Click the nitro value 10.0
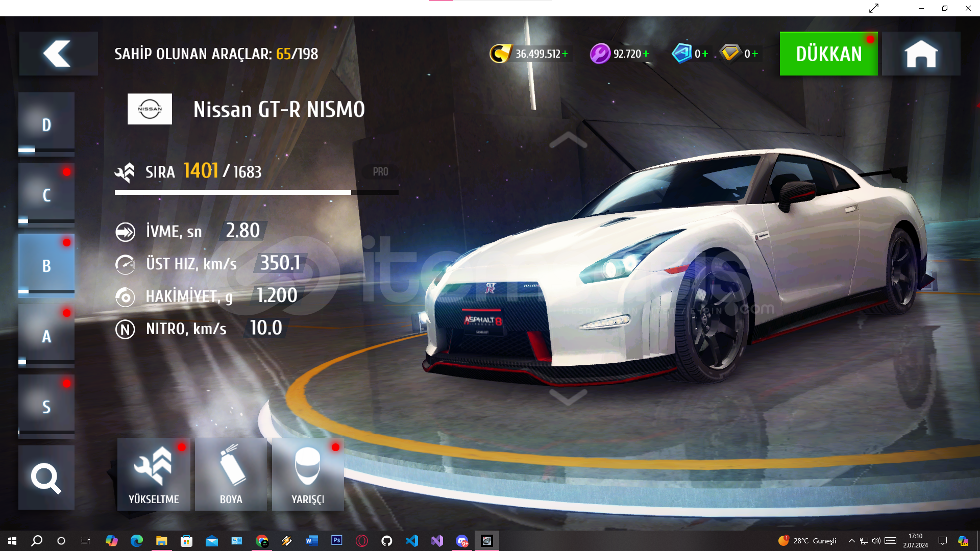The image size is (980, 551). tap(266, 328)
